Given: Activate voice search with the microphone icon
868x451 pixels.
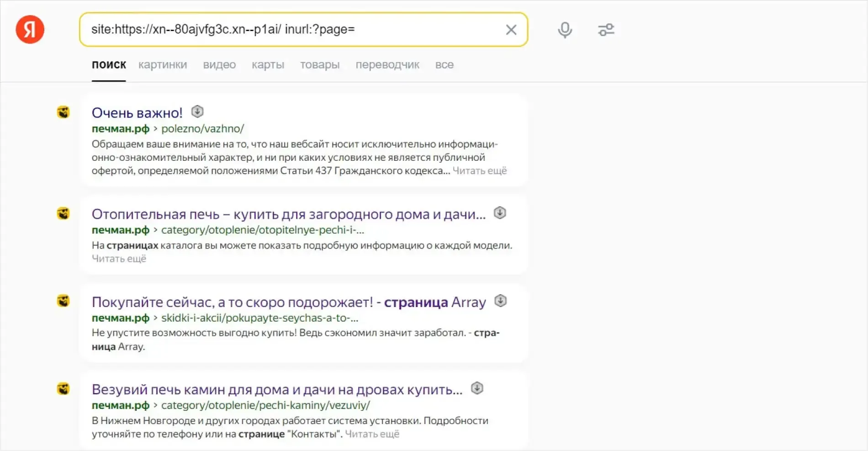Looking at the screenshot, I should (x=565, y=29).
